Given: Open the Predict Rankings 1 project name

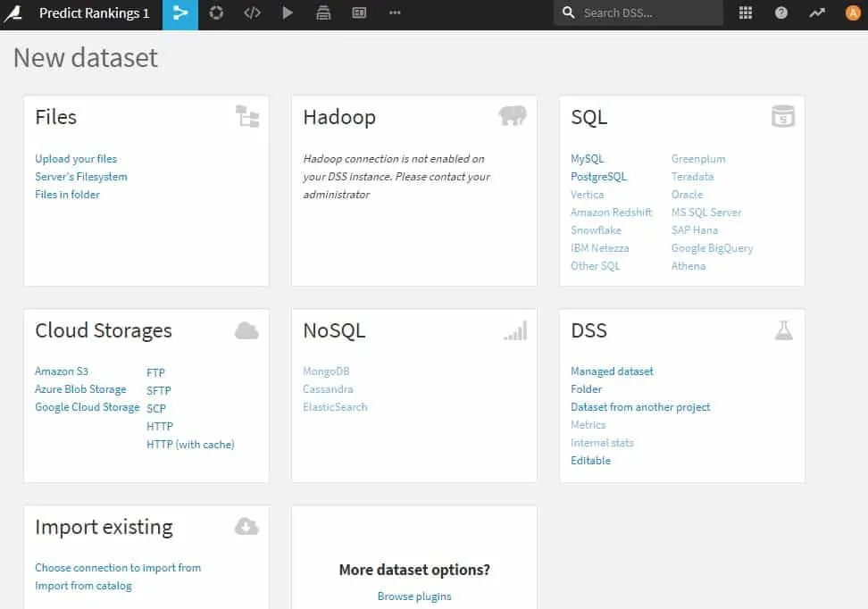Looking at the screenshot, I should point(94,13).
